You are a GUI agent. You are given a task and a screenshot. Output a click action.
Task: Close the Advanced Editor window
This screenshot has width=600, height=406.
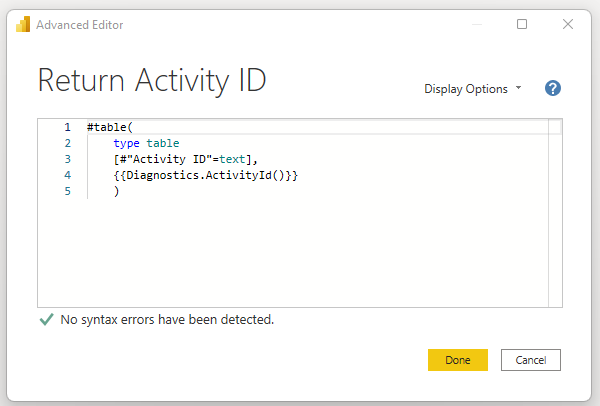coord(568,24)
